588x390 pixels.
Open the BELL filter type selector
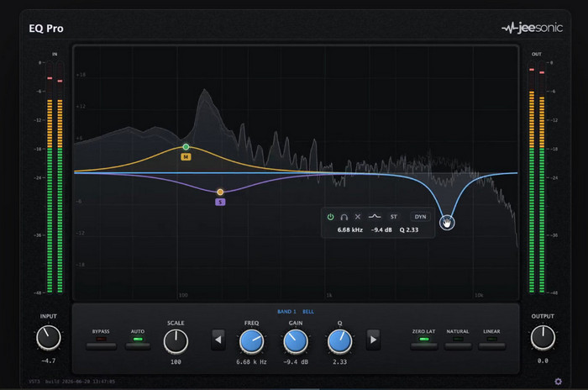308,312
